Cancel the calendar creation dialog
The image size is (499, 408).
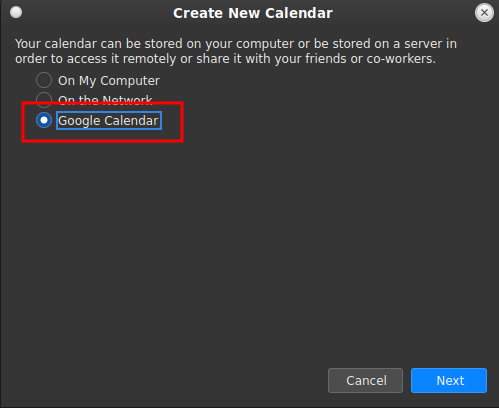(x=365, y=380)
